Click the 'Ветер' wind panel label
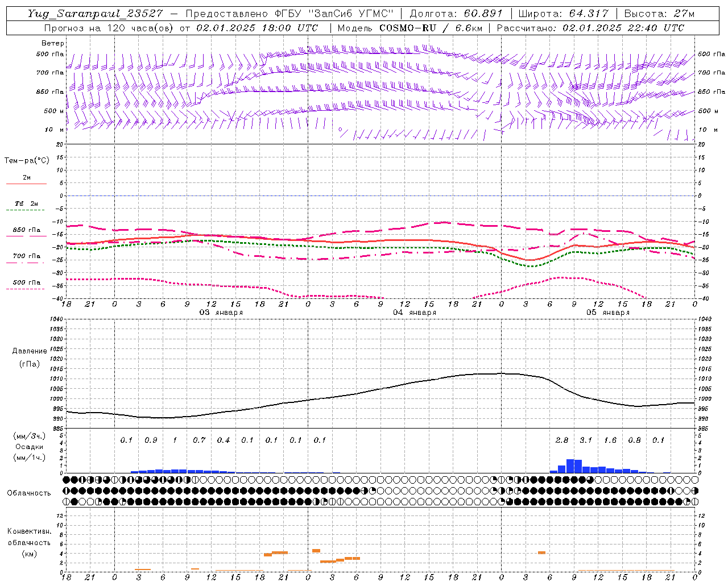The height and width of the screenshot is (582, 728). coord(53,43)
